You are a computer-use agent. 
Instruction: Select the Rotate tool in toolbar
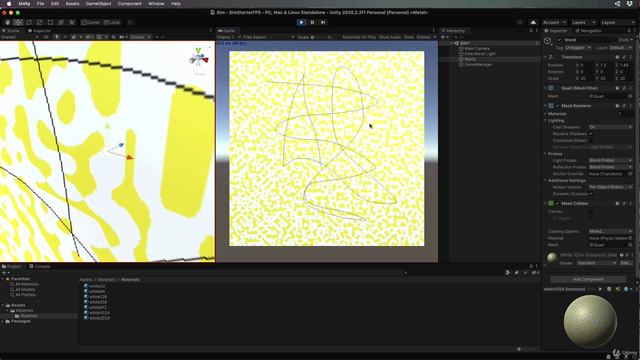pyautogui.click(x=29, y=22)
